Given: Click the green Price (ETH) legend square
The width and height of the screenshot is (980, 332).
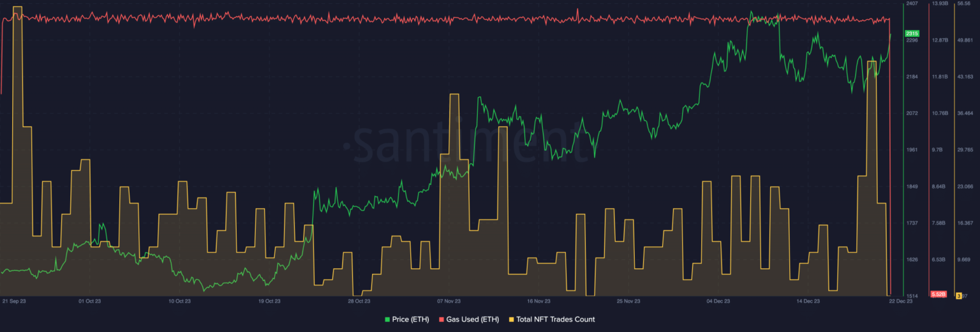Looking at the screenshot, I should tap(387, 319).
